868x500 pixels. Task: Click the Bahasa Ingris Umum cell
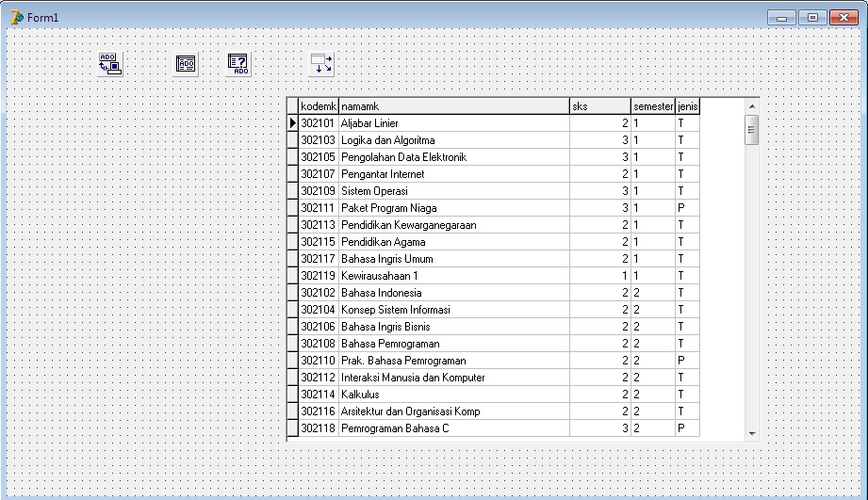[x=454, y=259]
